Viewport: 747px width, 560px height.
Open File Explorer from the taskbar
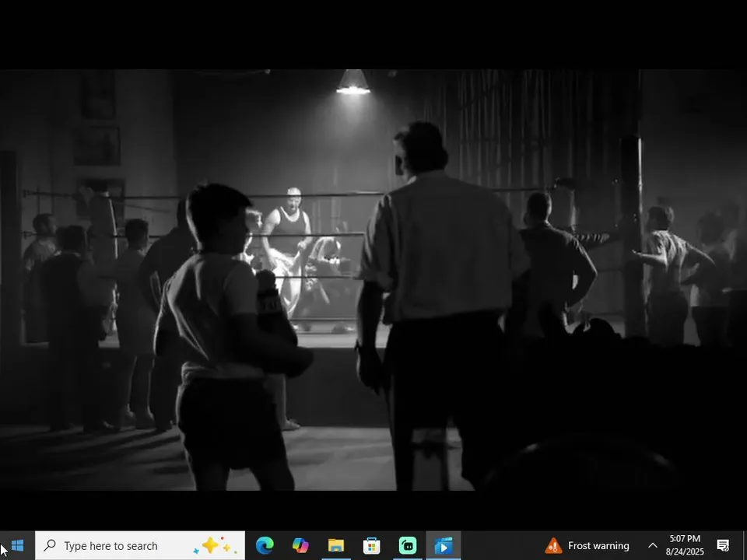click(336, 546)
